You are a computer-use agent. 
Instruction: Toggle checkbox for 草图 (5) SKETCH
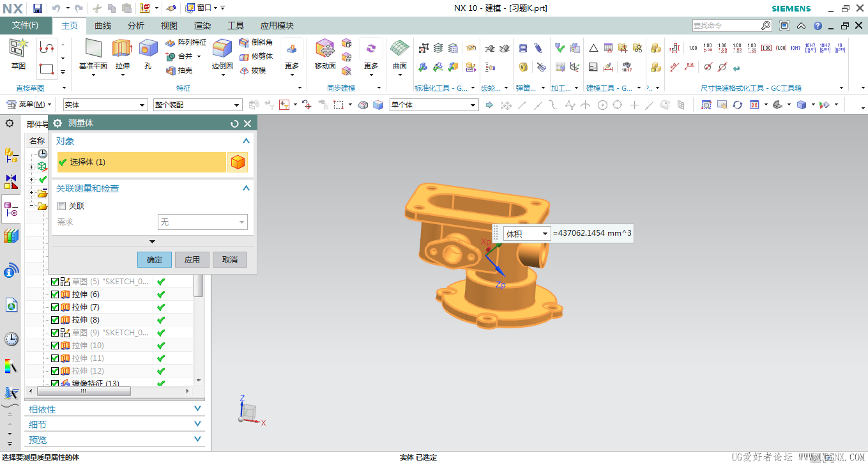click(x=54, y=282)
